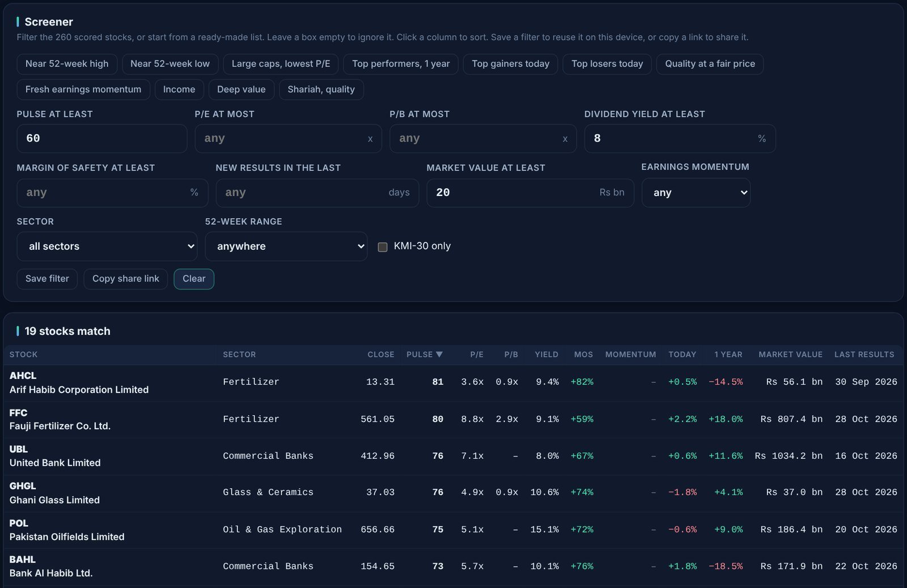This screenshot has width=907, height=588.
Task: Select the Fresh earnings momentum preset
Action: (83, 90)
